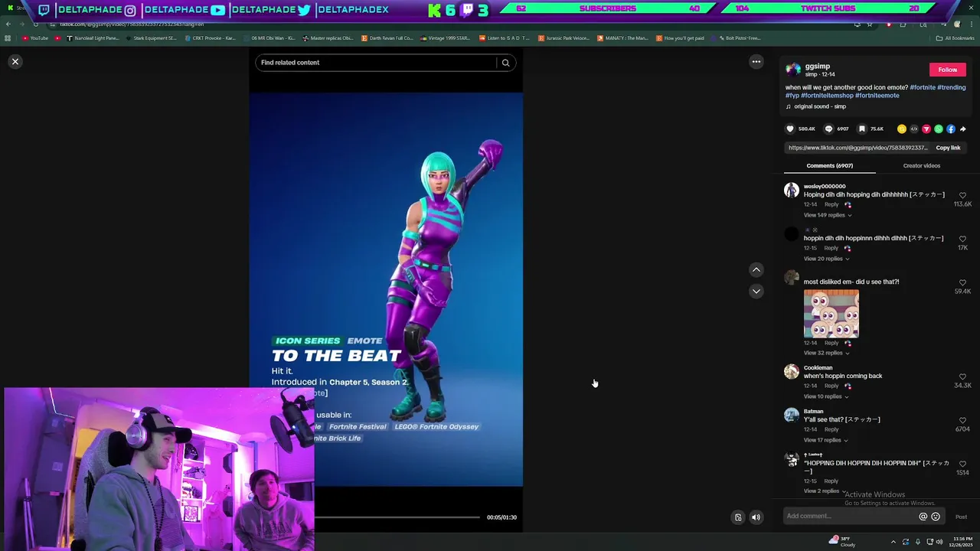Open original sound - simp link
980x551 pixels.
(x=819, y=106)
